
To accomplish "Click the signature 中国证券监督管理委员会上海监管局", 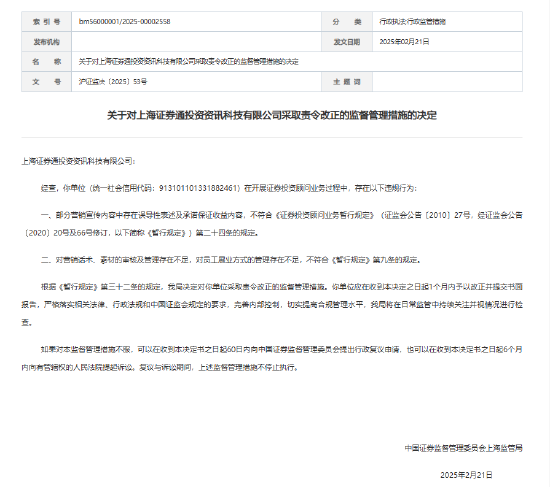I will point(464,448).
